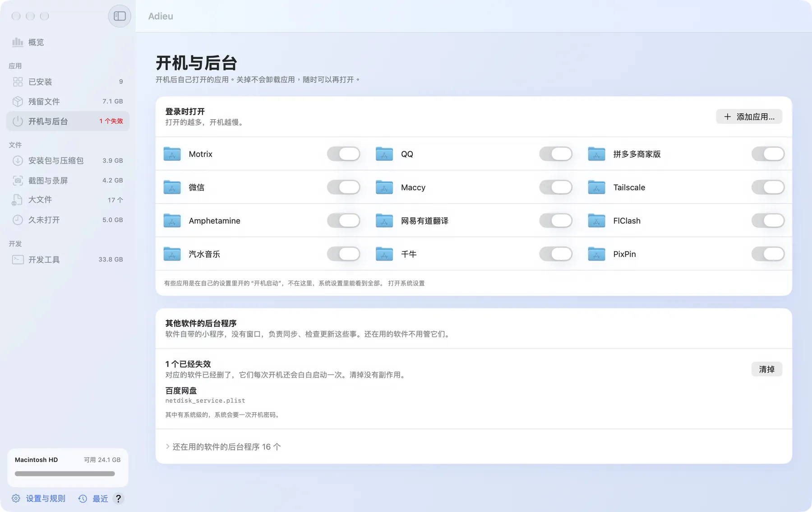Click the QQ app folder icon

pyautogui.click(x=384, y=154)
